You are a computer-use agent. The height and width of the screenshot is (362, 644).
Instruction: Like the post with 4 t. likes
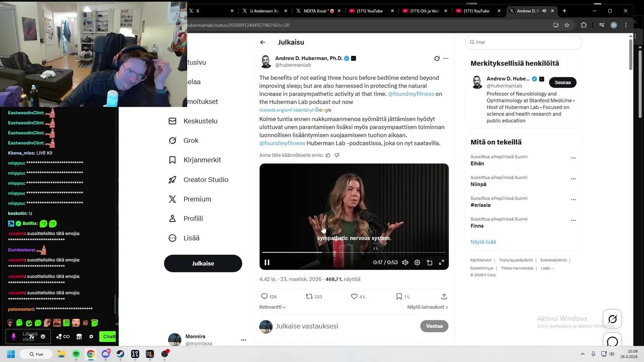[x=354, y=297]
